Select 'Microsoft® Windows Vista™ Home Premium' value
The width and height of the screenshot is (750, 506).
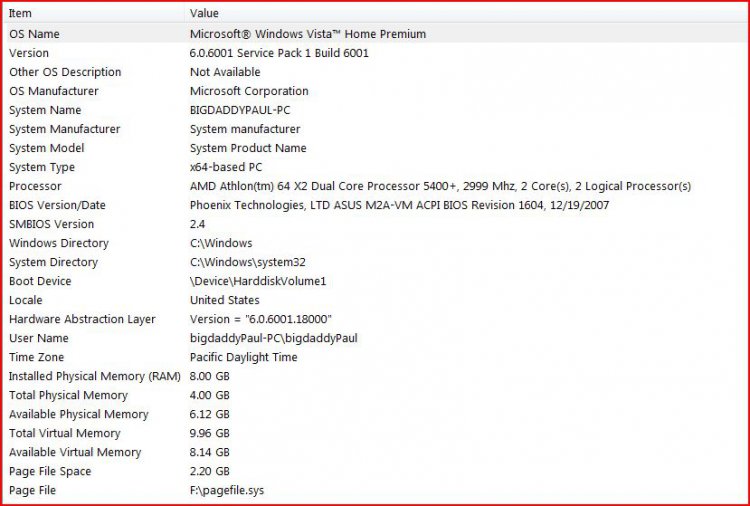308,34
